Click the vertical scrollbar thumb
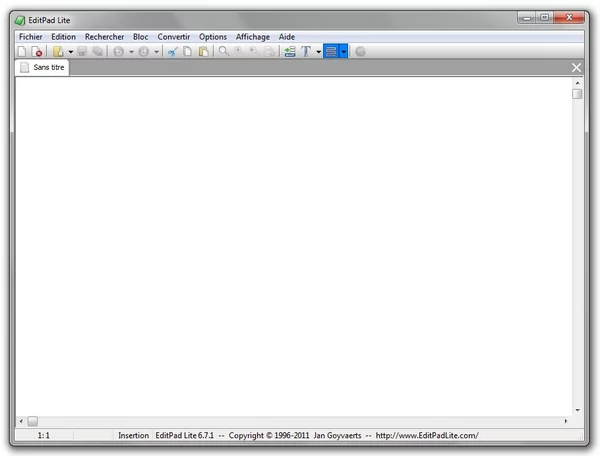This screenshot has width=600, height=456. 577,94
